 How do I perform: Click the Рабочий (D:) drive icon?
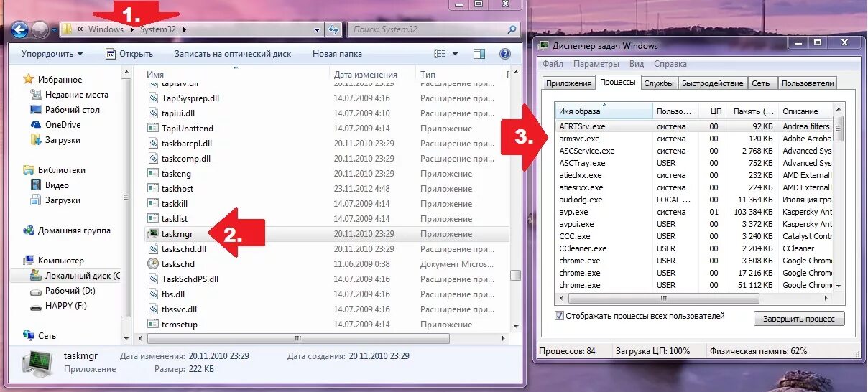(x=36, y=291)
